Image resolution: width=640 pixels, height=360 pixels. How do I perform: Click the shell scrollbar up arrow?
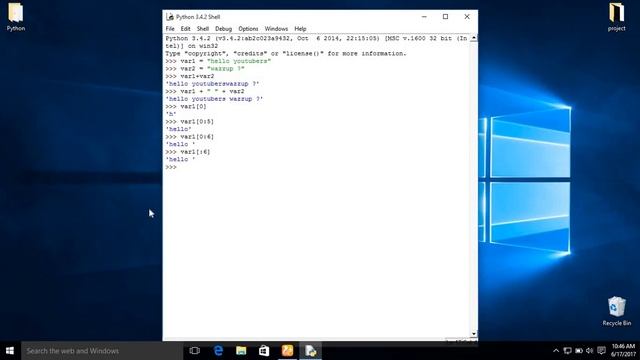click(x=473, y=38)
